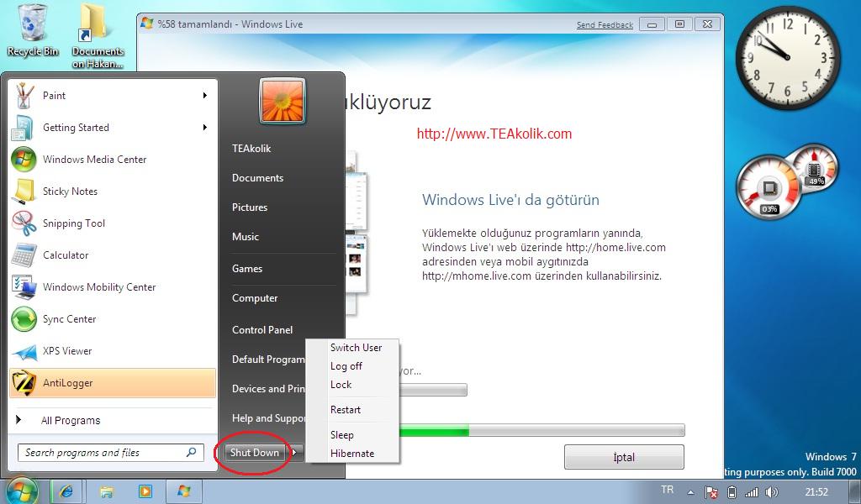The image size is (861, 504).
Task: Minimize the Windows Live installer window
Action: pos(652,24)
